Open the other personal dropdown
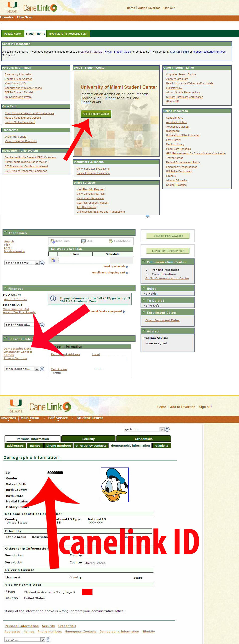This screenshot has width=239, height=644. [x=22, y=369]
